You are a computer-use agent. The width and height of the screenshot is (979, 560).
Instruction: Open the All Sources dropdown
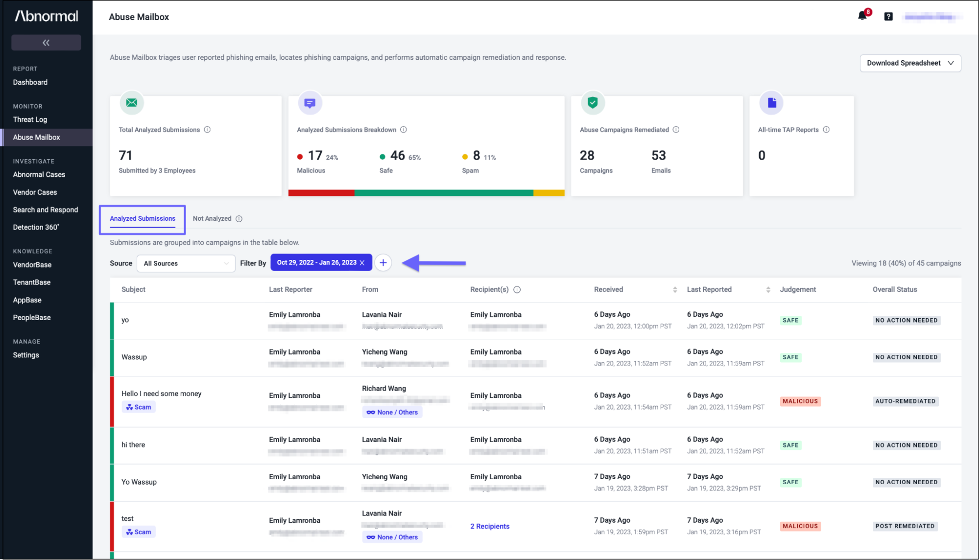[186, 263]
